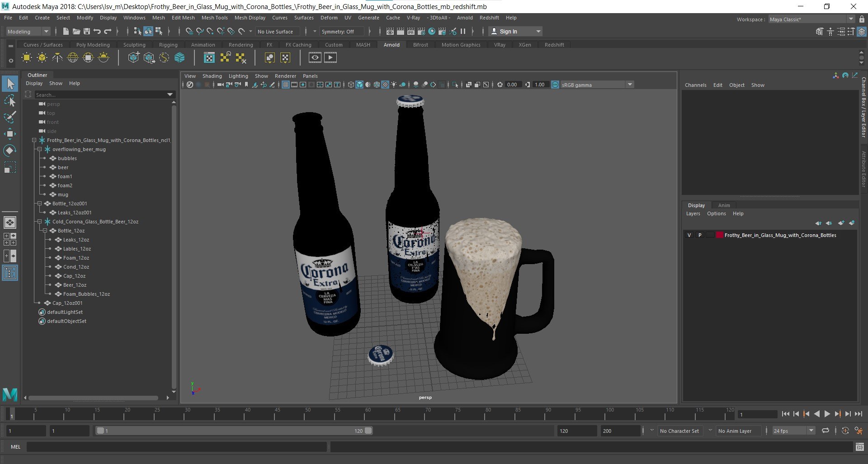Click the play forwards button
This screenshot has height=464, width=868.
point(827,414)
